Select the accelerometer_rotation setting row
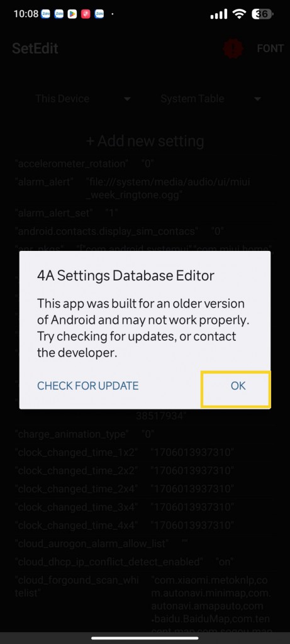Image resolution: width=290 pixels, height=644 pixels. click(x=145, y=164)
